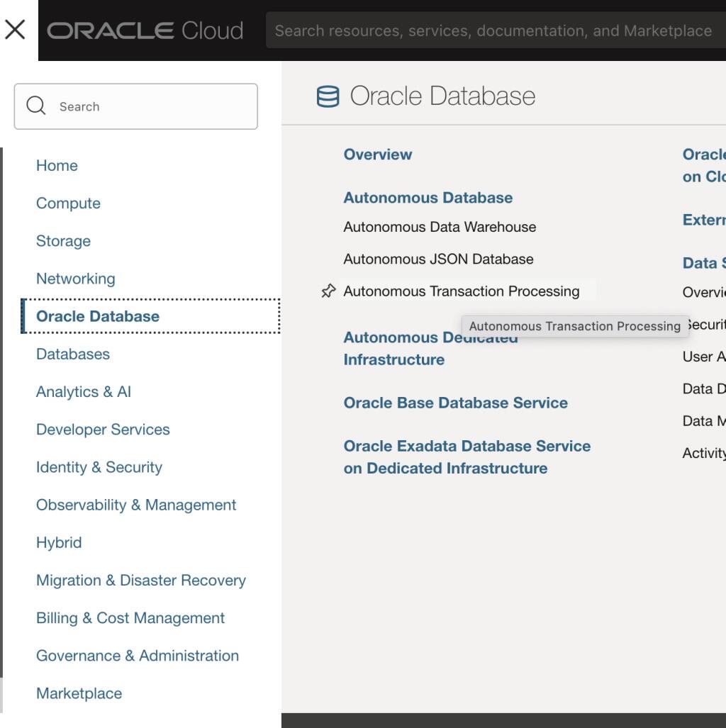
Task: Open the Home menu item
Action: pyautogui.click(x=57, y=165)
